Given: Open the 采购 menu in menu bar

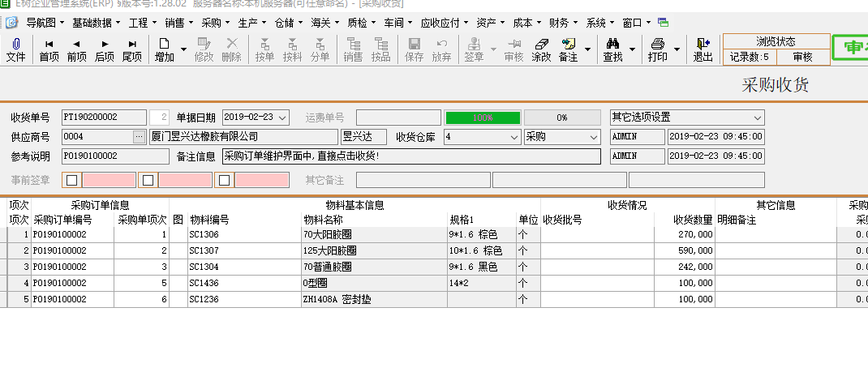Looking at the screenshot, I should point(214,23).
